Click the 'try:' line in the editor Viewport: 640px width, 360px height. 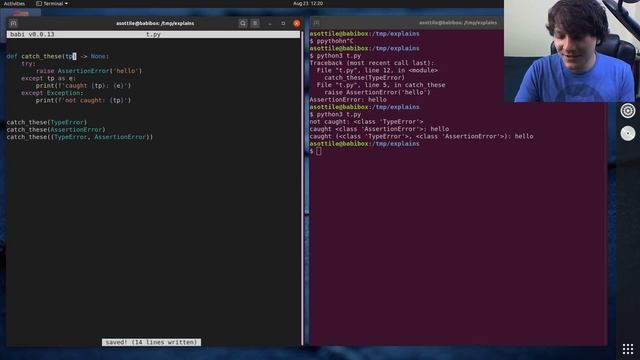click(x=29, y=64)
